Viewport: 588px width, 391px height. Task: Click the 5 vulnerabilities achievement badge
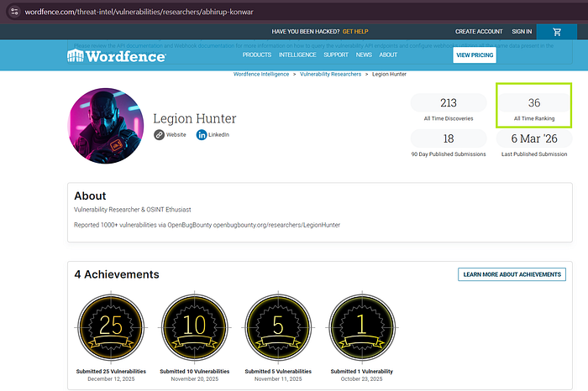coord(278,328)
